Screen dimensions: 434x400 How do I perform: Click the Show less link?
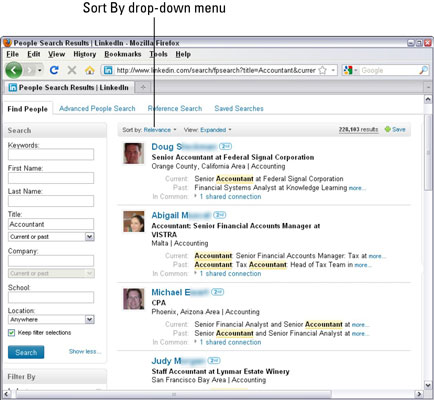point(85,351)
